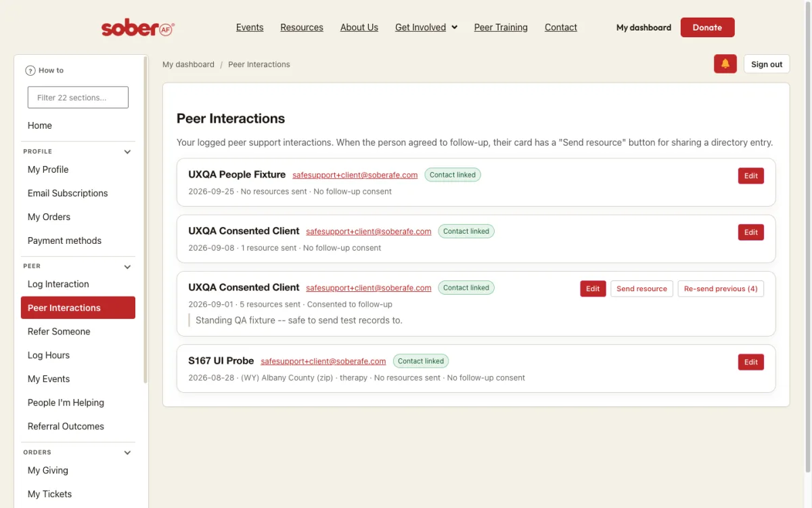The width and height of the screenshot is (812, 508).
Task: Click the Standing QA fixture note text
Action: click(x=299, y=320)
